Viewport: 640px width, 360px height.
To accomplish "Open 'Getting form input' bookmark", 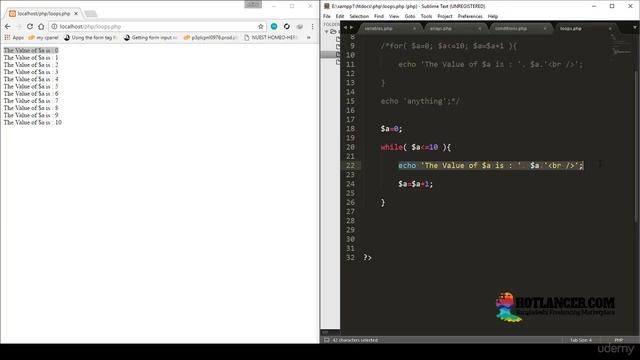I will pyautogui.click(x=151, y=38).
